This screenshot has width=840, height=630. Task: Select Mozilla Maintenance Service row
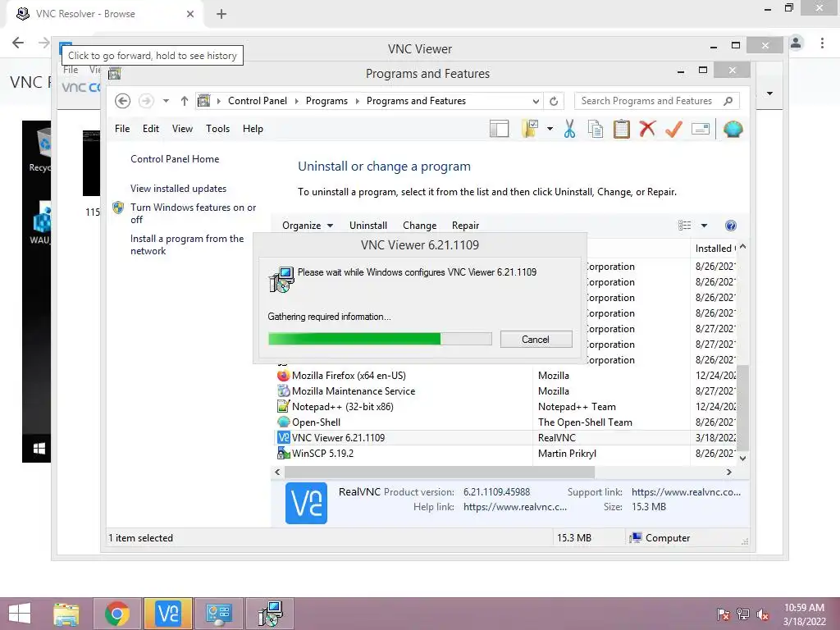coord(505,391)
